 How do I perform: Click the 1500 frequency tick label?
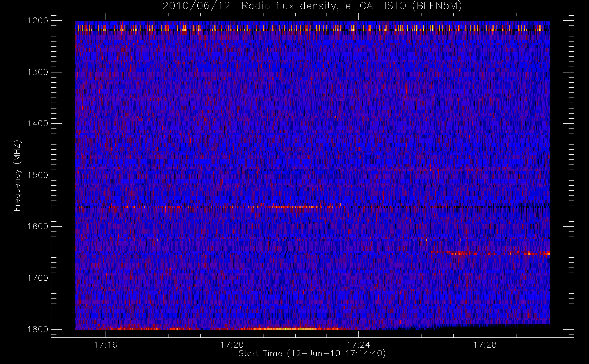[38, 175]
